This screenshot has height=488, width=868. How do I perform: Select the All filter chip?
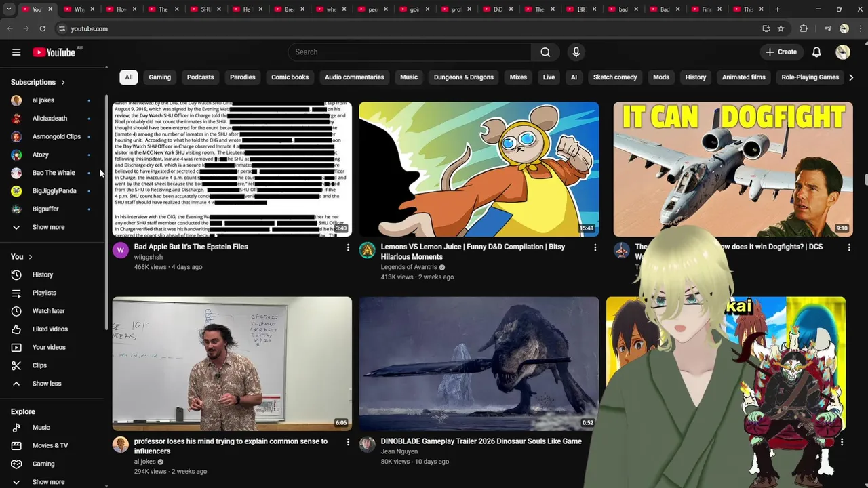tap(128, 77)
